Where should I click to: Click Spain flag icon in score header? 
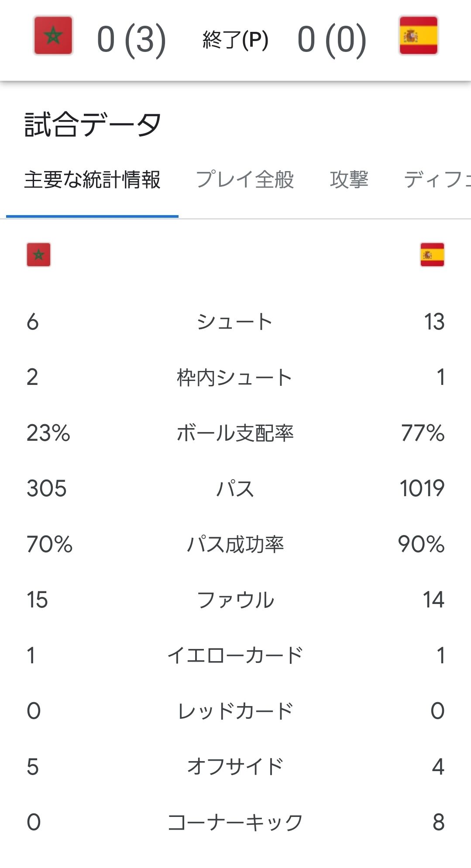(418, 36)
